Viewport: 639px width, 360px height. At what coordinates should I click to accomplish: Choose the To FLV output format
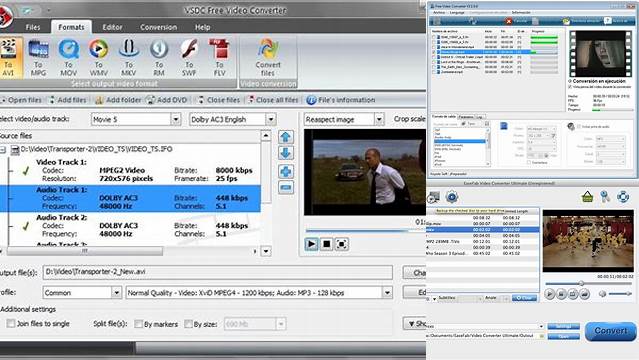(219, 57)
